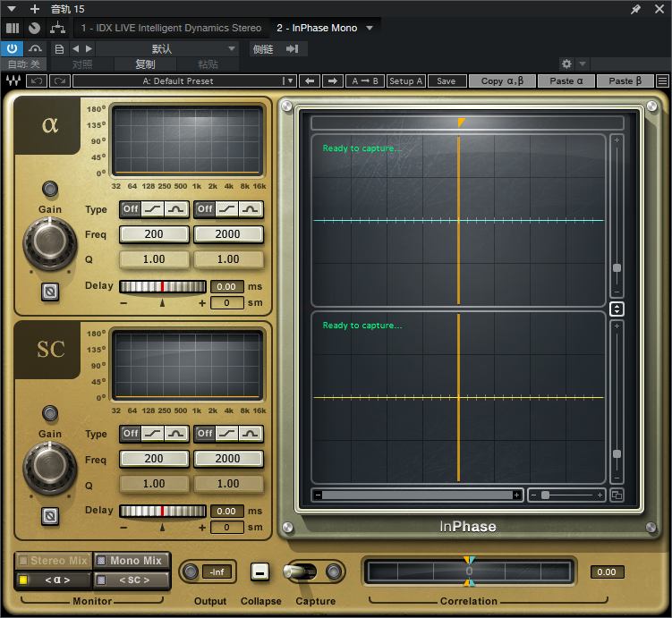Click the horizontal waveform scrollbar
This screenshot has height=618, width=672.
tap(418, 495)
